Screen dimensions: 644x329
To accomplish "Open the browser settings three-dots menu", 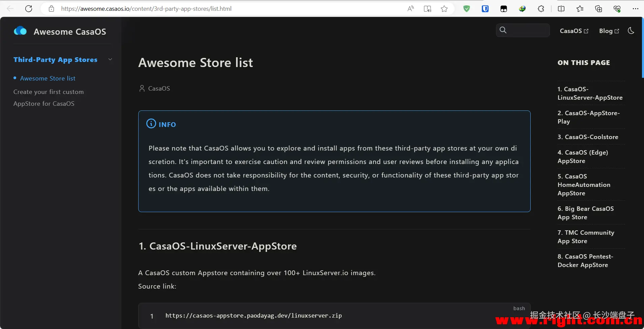I will pos(636,9).
